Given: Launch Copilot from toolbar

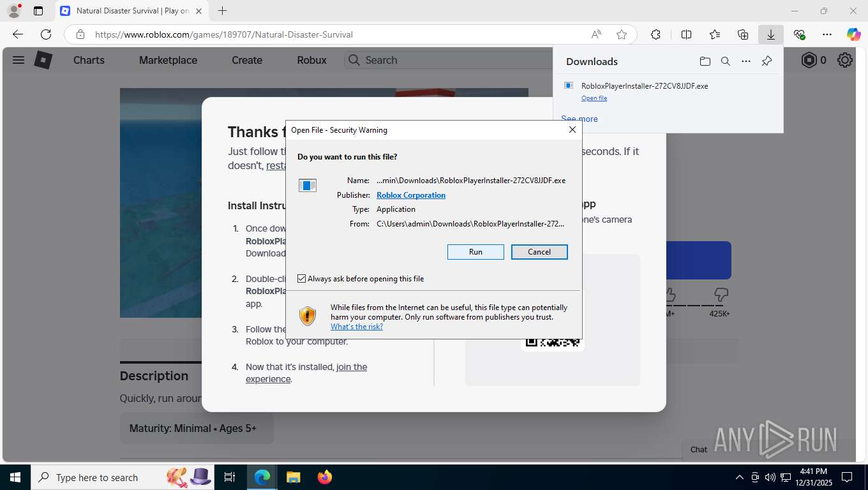Looking at the screenshot, I should [x=854, y=34].
